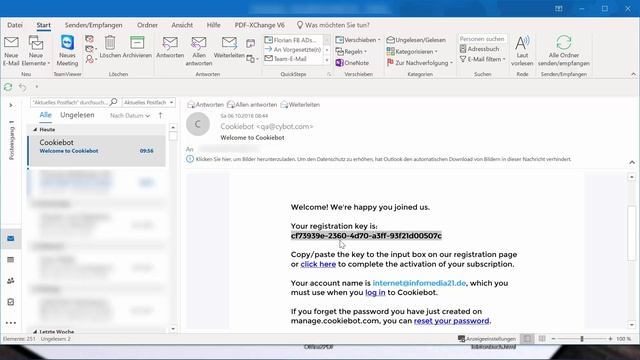Click the send/receive sync icon in quick access

8,87
